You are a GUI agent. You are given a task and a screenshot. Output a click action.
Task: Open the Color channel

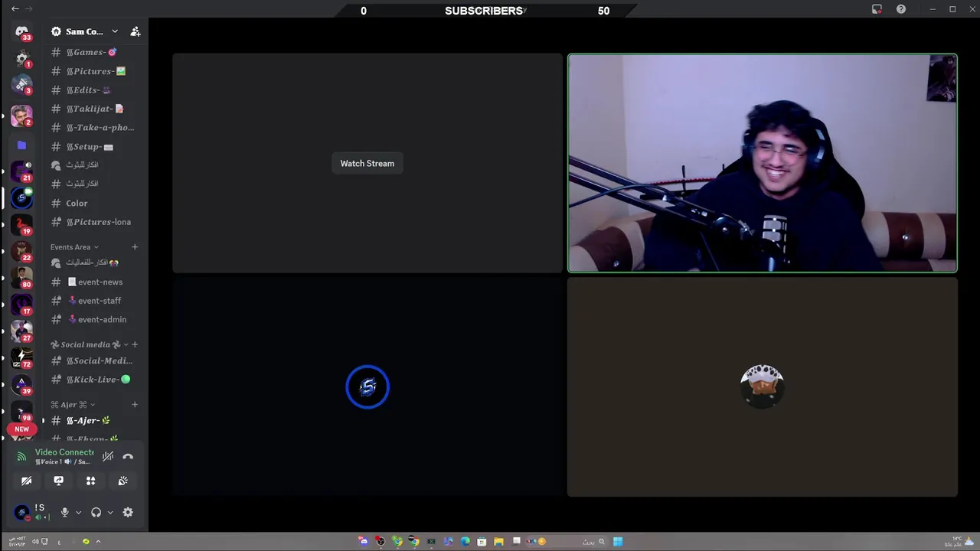click(91, 204)
